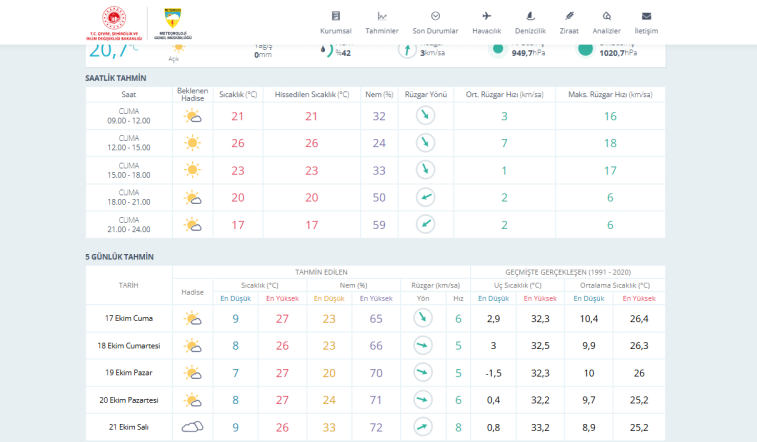
Task: Click the İletişim envelope icon
Action: point(646,16)
